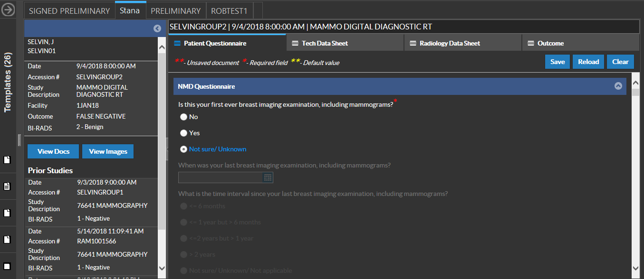The image size is (644, 279).
Task: Click the splitter handle between the info and form panels
Action: tap(167, 149)
